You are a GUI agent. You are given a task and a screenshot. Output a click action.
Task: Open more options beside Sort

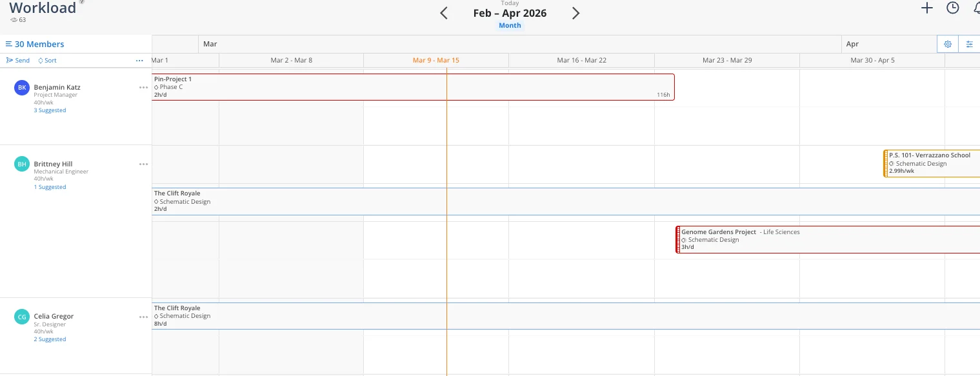[x=139, y=61]
